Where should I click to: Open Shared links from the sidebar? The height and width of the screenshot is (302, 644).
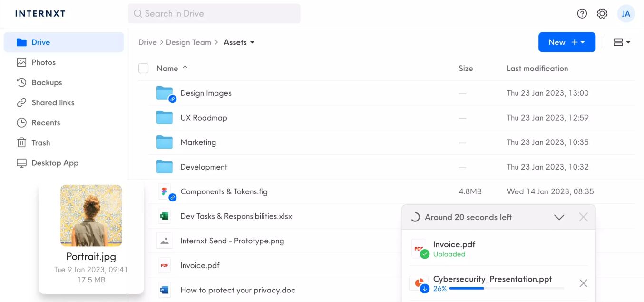(x=53, y=102)
